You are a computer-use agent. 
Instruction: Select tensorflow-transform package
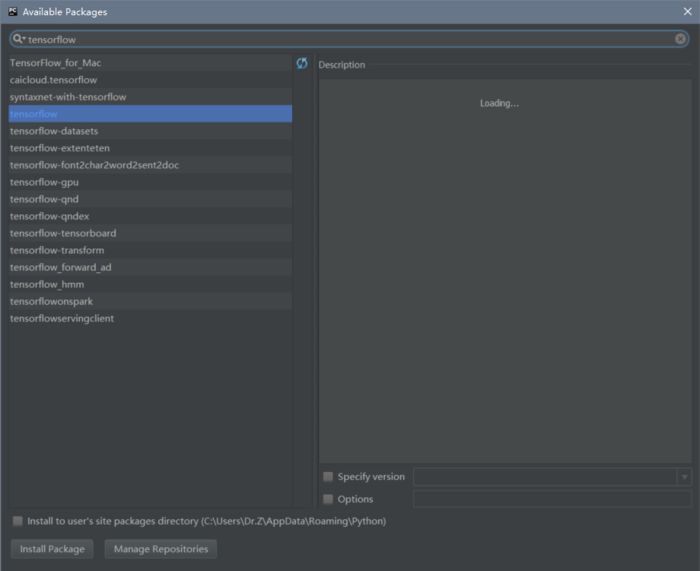[150, 250]
